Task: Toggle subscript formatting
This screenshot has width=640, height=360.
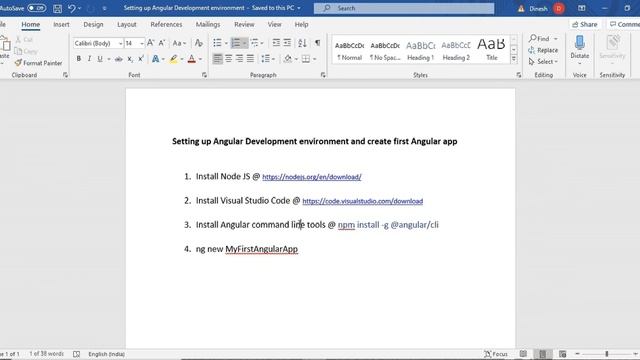Action: pos(130,59)
